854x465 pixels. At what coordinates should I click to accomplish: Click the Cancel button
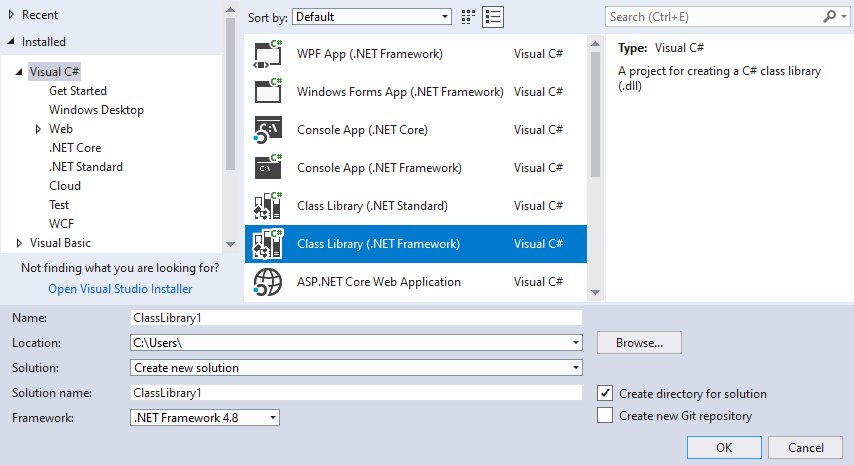tap(806, 448)
